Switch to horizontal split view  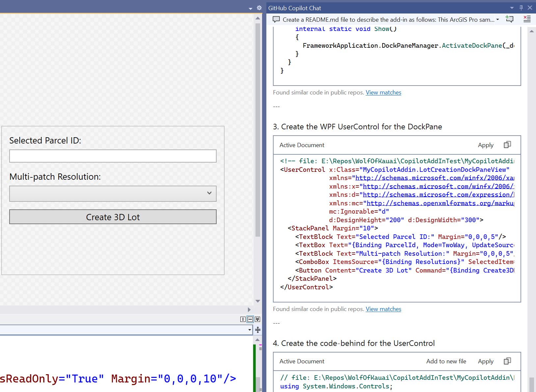[250, 319]
